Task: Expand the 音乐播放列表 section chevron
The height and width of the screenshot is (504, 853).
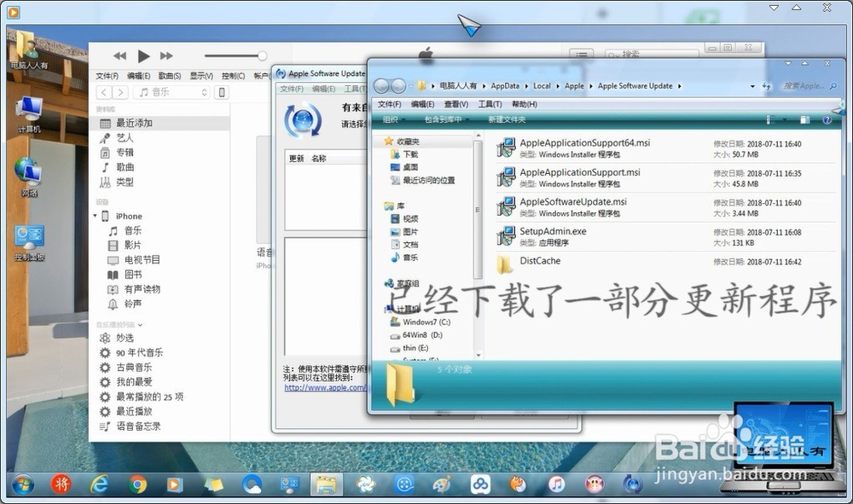Action: pos(141,325)
